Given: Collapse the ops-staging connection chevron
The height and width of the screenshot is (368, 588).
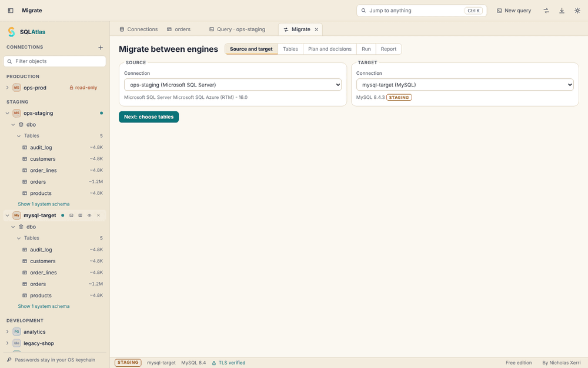Looking at the screenshot, I should [x=7, y=113].
